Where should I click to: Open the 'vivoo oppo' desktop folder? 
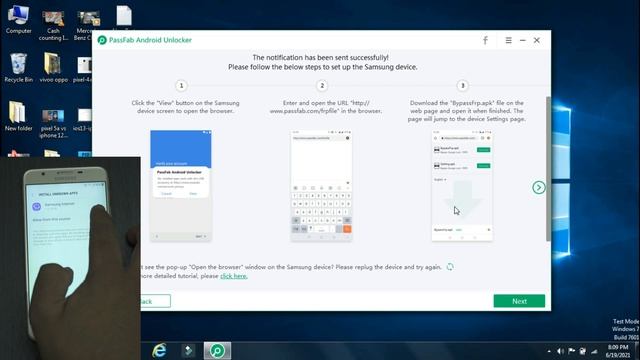53,67
